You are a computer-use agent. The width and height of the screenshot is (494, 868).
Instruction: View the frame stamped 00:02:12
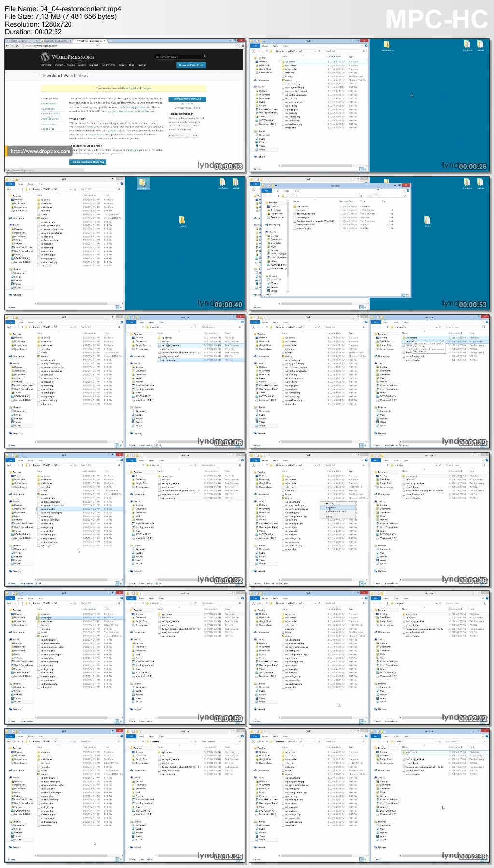tap(369, 658)
